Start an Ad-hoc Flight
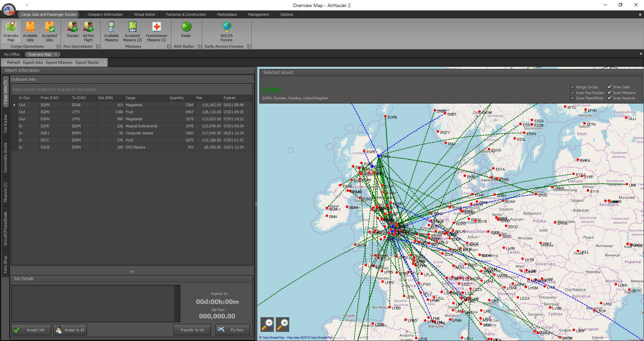 [88, 32]
